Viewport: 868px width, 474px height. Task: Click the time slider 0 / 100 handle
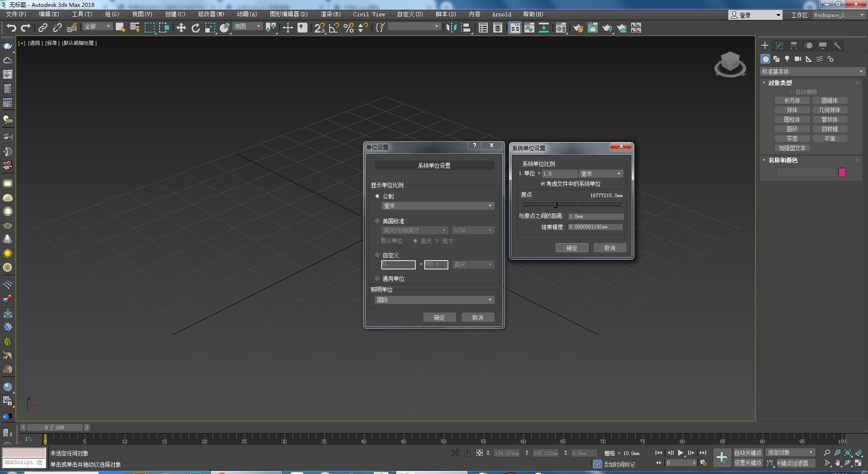coord(55,427)
